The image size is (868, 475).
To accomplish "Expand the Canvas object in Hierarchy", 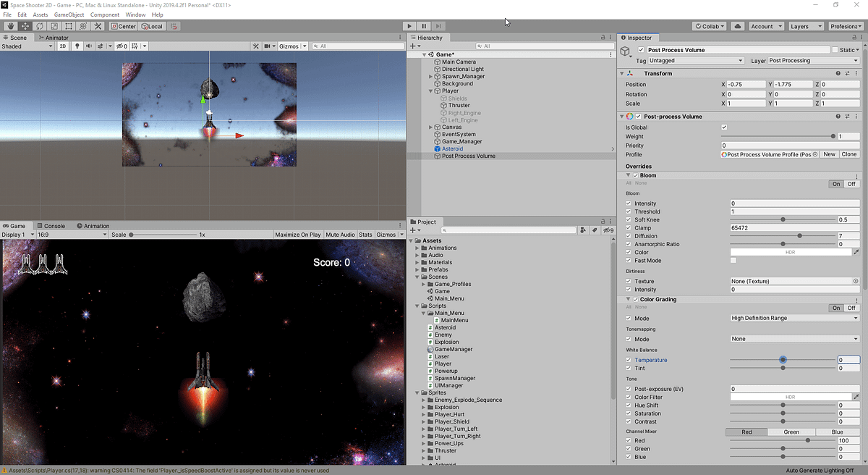I will pos(431,127).
